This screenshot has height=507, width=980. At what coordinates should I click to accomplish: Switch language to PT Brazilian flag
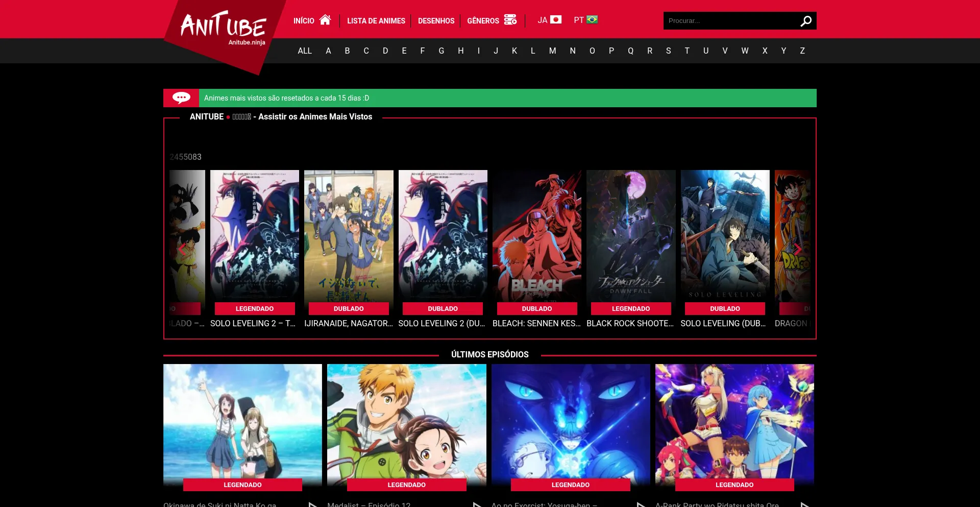pos(592,20)
